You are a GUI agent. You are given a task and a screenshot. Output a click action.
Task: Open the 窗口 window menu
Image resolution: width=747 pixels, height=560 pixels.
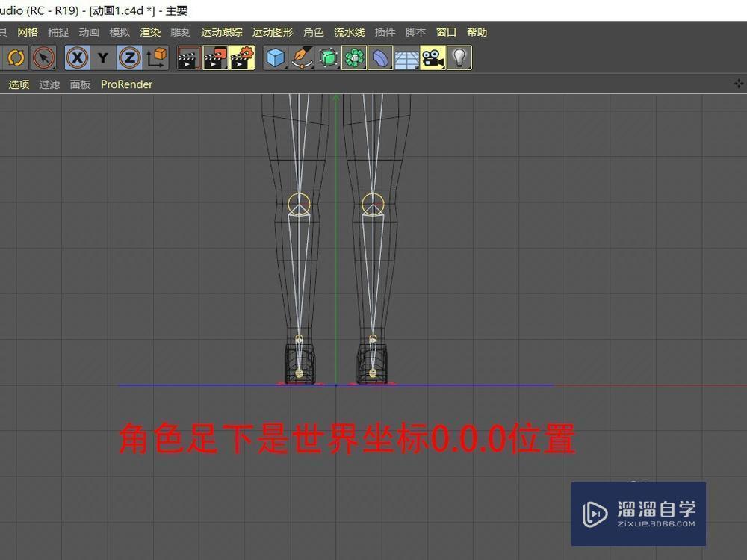(x=445, y=32)
